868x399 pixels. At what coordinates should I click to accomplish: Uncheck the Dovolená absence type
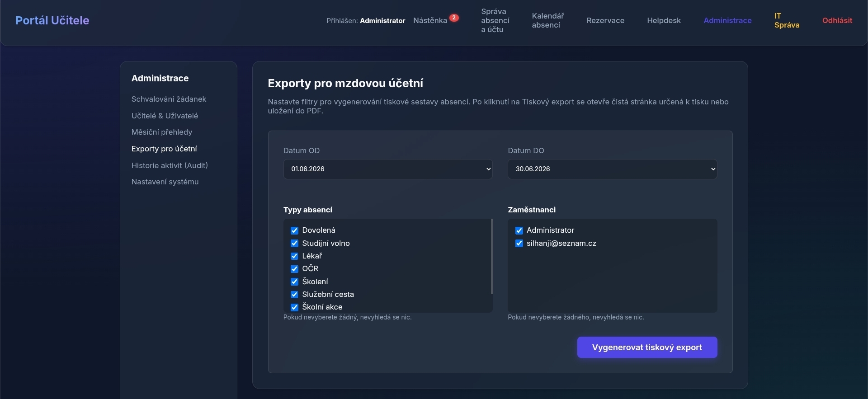click(294, 230)
